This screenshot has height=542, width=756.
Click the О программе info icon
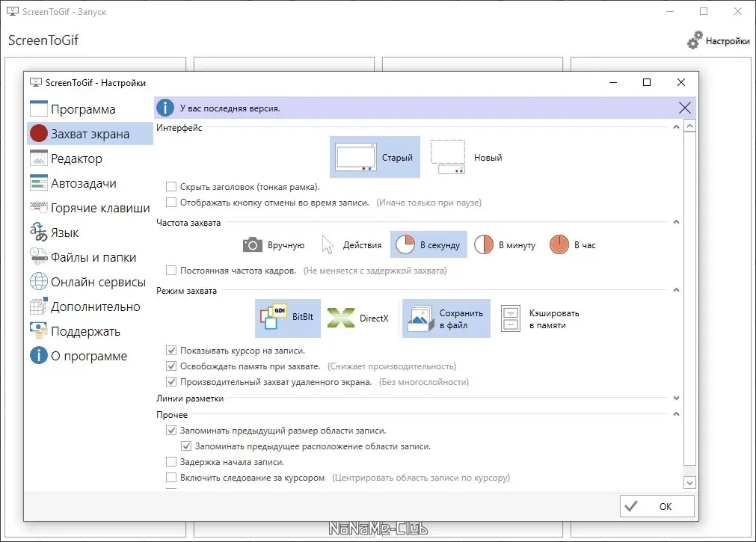point(39,355)
